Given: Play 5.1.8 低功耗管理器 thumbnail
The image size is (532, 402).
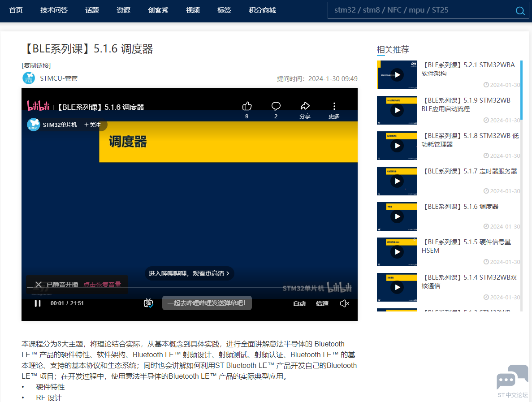Looking at the screenshot, I should pos(397,146).
